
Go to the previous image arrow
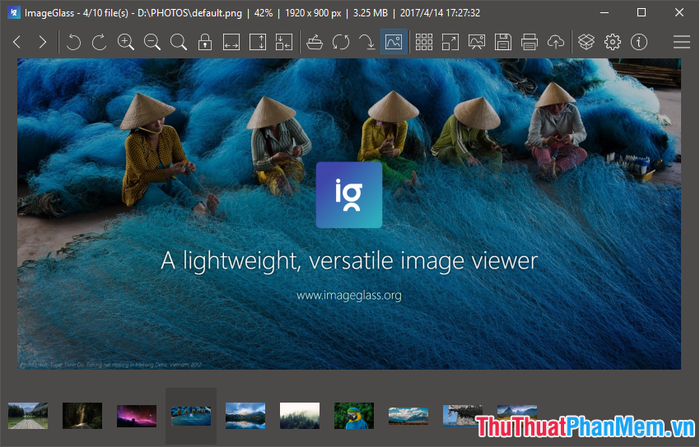tap(17, 42)
